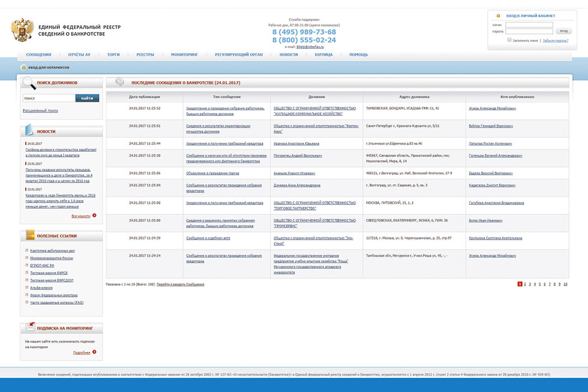Toggle the Запомнить меня checkbox
The height and width of the screenshot is (392, 588).
click(x=509, y=40)
